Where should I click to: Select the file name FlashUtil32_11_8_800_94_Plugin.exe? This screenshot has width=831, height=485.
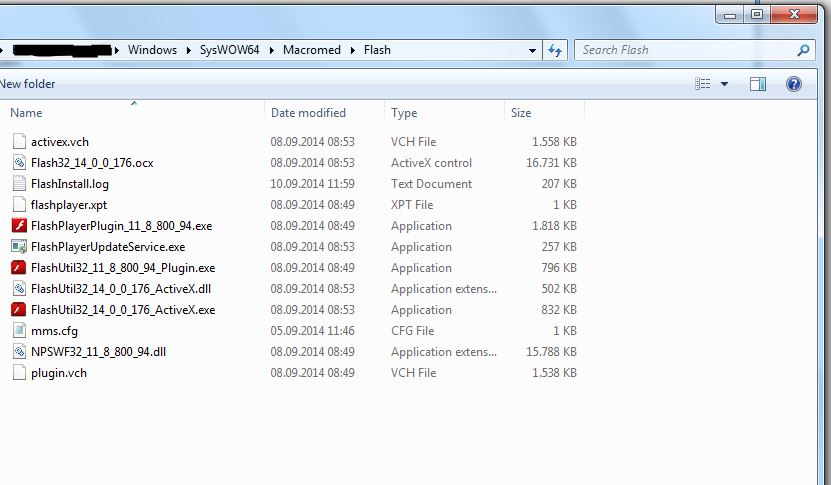click(123, 268)
